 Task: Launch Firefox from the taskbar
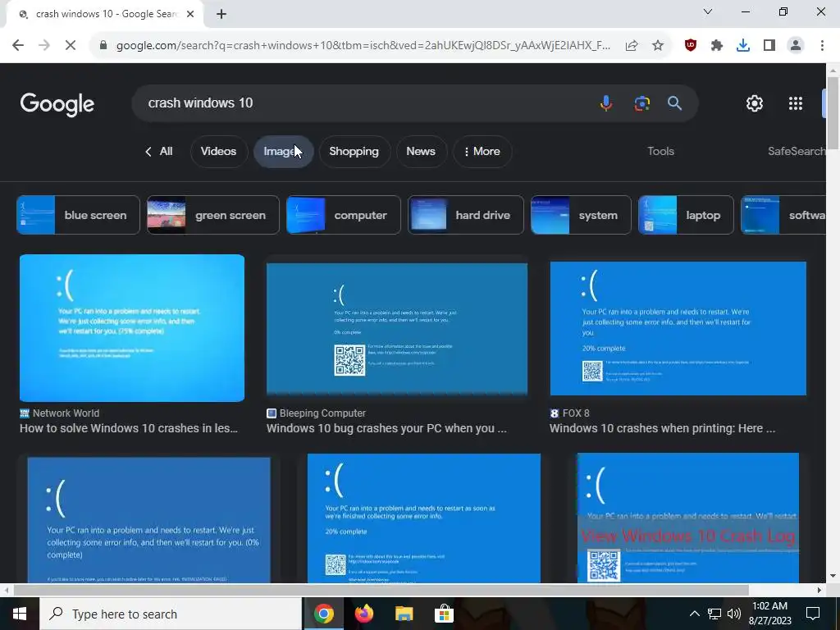[x=363, y=614]
